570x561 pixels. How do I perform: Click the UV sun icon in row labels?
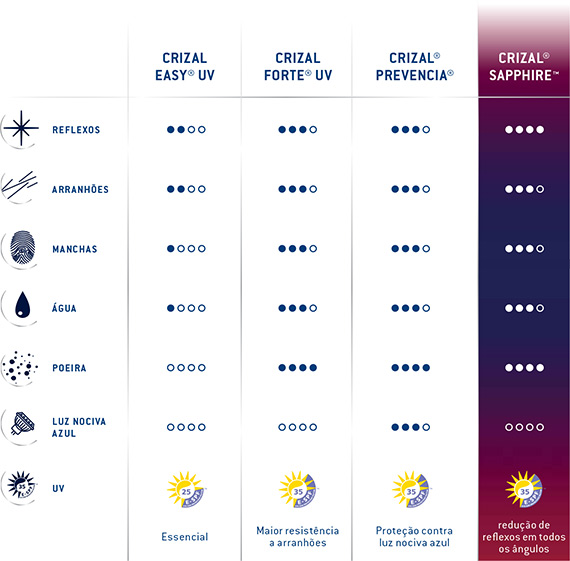[x=21, y=485]
